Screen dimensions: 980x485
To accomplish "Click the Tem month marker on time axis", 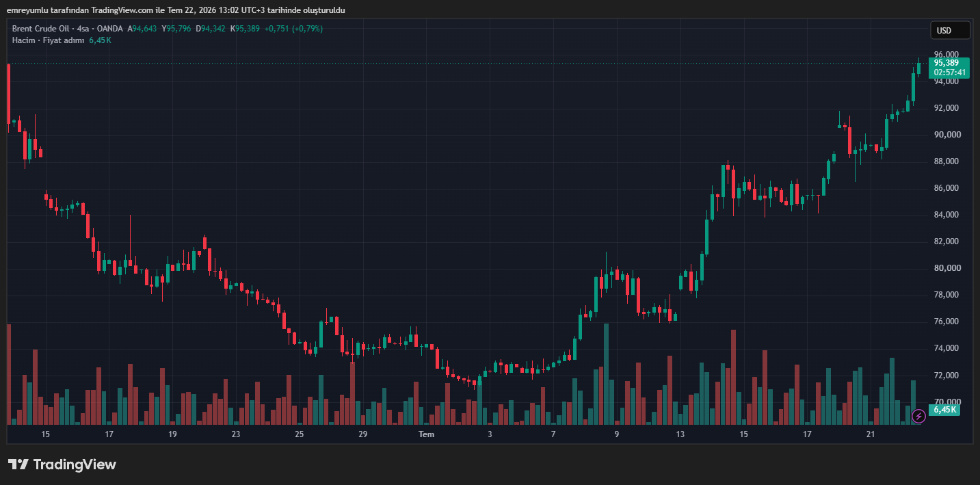I will click(x=426, y=434).
